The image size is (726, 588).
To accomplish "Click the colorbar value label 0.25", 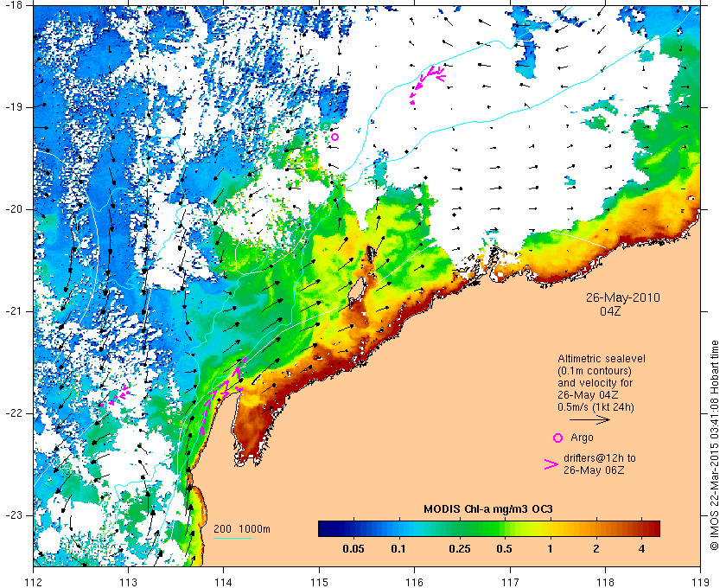I will (x=460, y=549).
